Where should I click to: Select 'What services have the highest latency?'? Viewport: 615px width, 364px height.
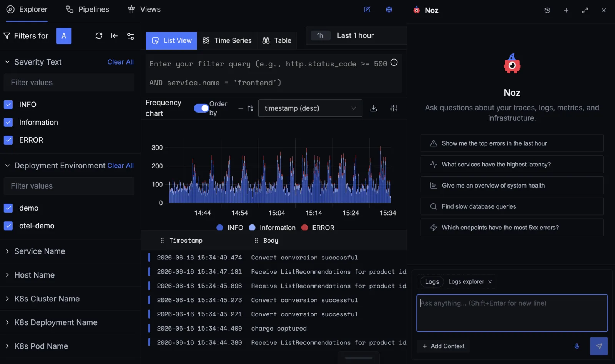click(512, 165)
